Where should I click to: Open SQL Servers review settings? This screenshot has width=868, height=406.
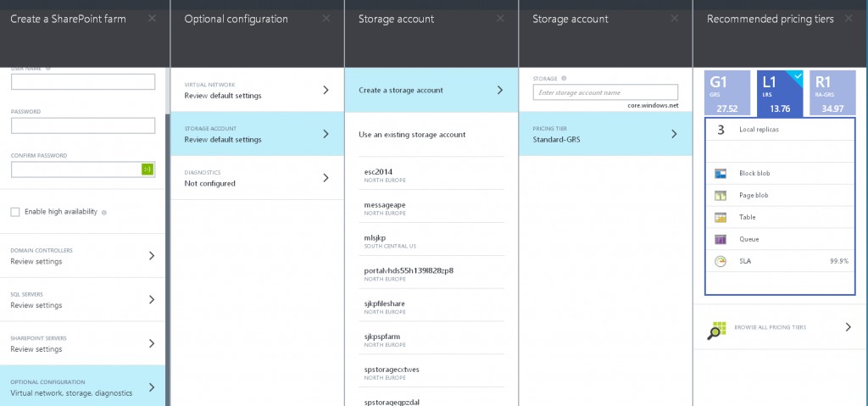82,300
